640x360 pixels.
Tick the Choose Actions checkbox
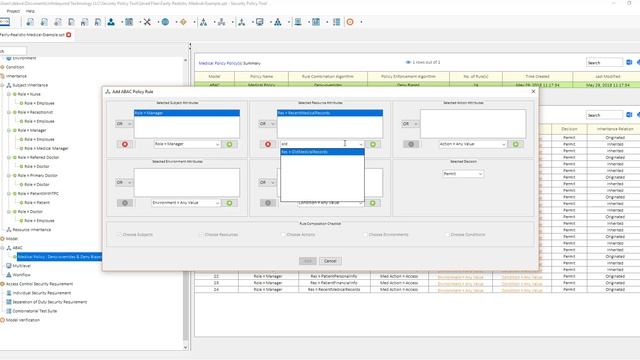[283, 235]
